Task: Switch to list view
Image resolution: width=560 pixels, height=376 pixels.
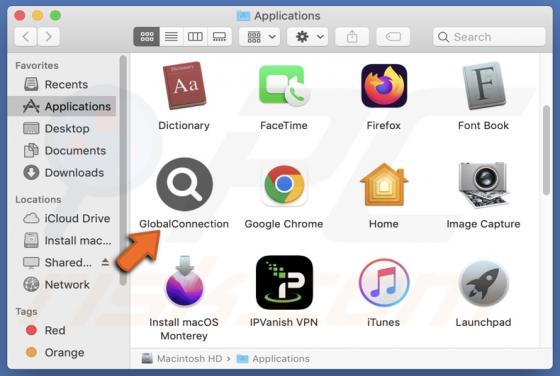Action: pyautogui.click(x=171, y=36)
